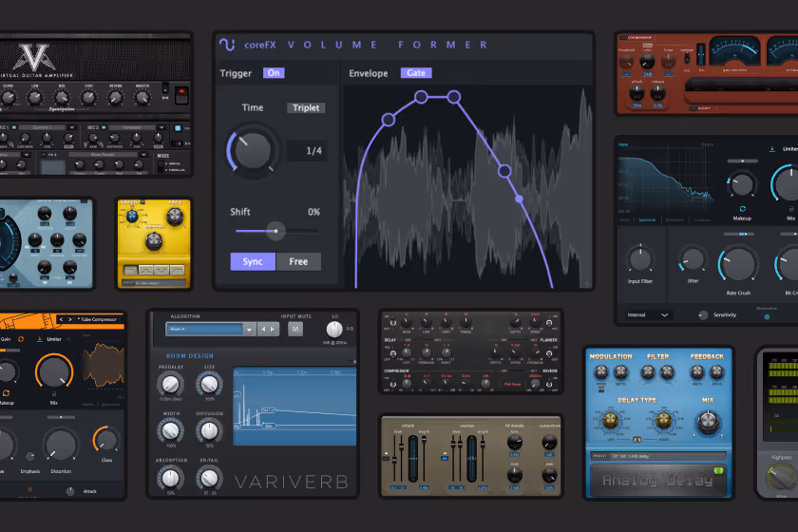Click the Variverb selected algorithm name field

pos(204,330)
